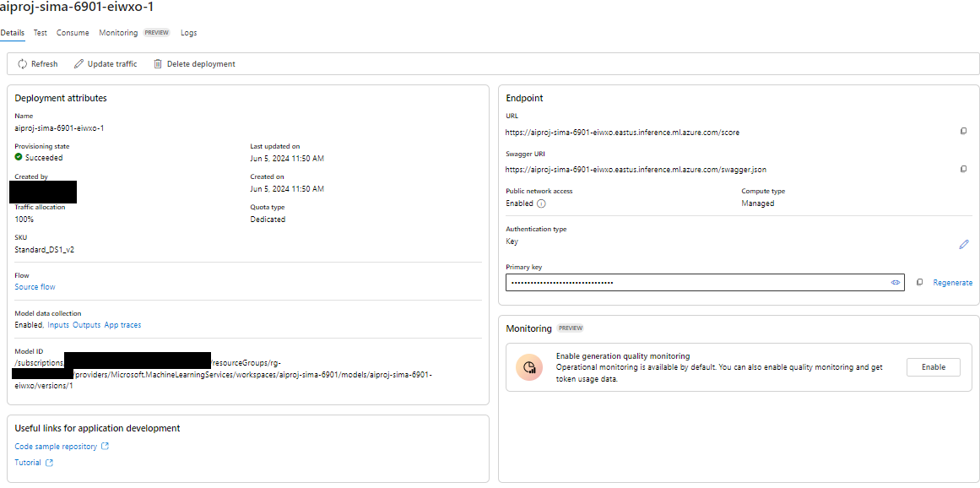Select the swagger.json URI text
Viewport: 980px width, 488px height.
[x=636, y=170]
